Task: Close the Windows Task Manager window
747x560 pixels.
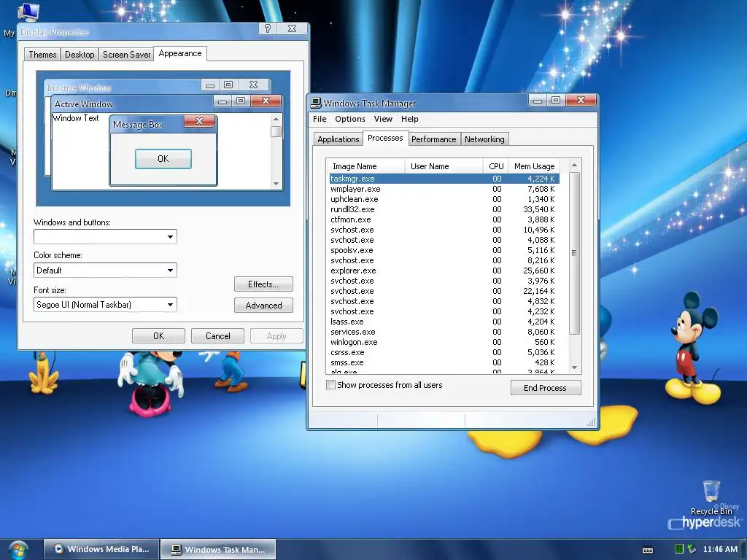Action: pyautogui.click(x=581, y=100)
